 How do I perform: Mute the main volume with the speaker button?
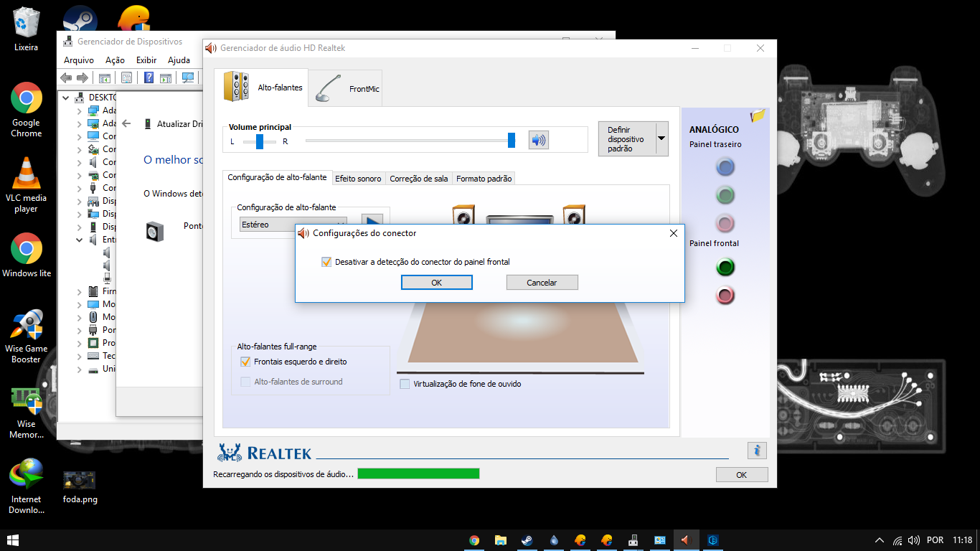[x=538, y=140]
